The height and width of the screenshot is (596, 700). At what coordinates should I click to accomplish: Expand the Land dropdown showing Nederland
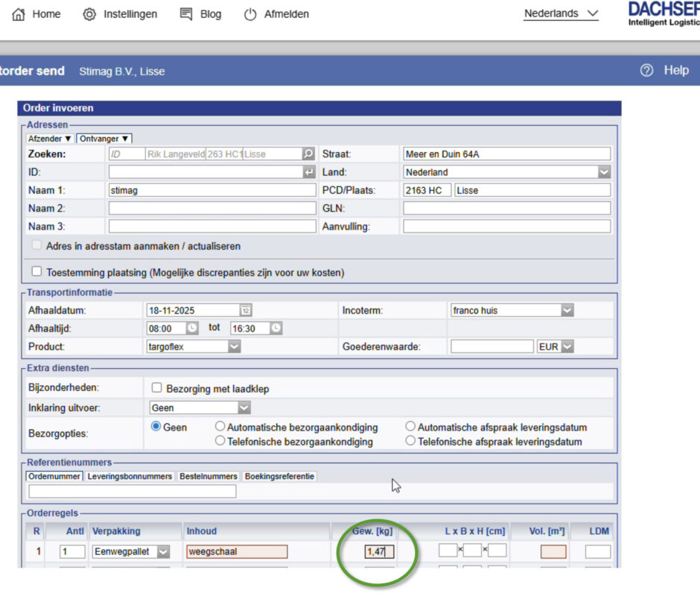click(x=603, y=172)
